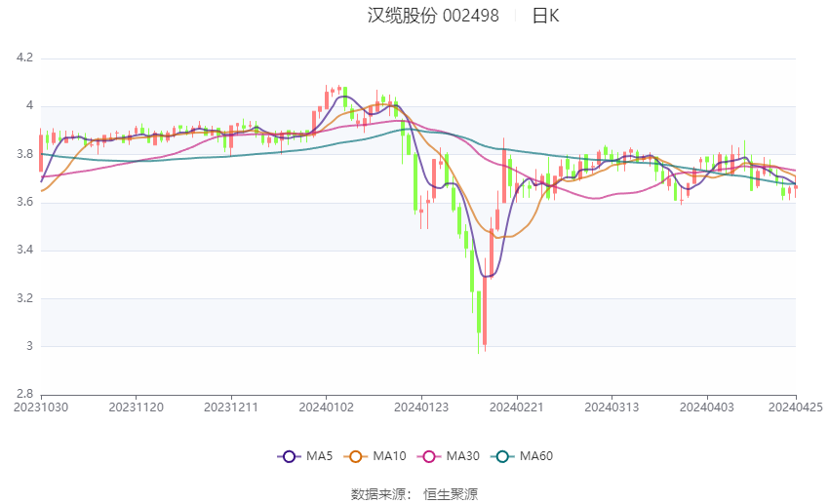The image size is (829, 504).
Task: Click the 4.2 y-axis price label
Action: [24, 58]
